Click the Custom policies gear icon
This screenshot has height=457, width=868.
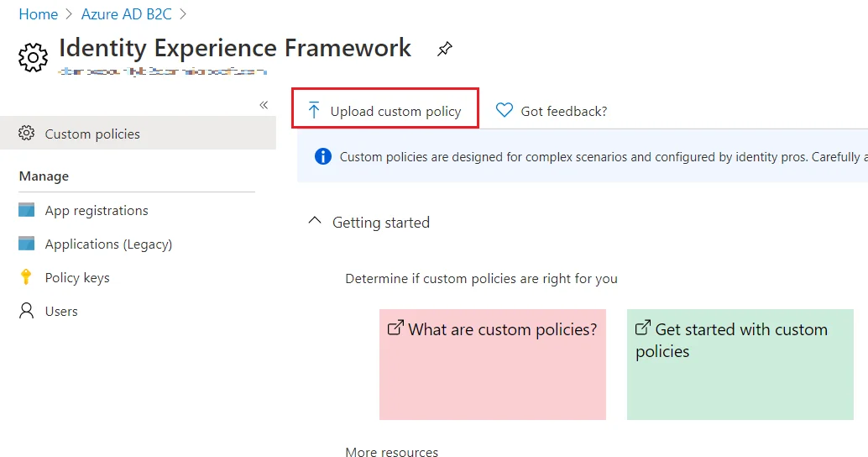pyautogui.click(x=26, y=133)
